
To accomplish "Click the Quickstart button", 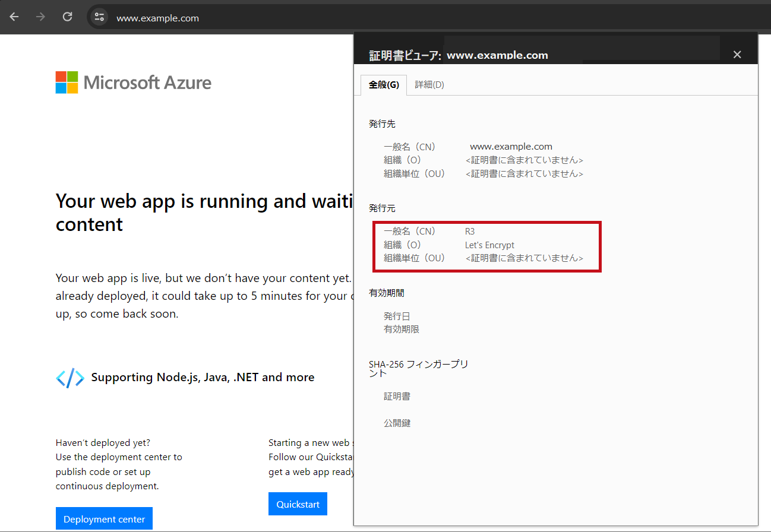I will pyautogui.click(x=298, y=504).
